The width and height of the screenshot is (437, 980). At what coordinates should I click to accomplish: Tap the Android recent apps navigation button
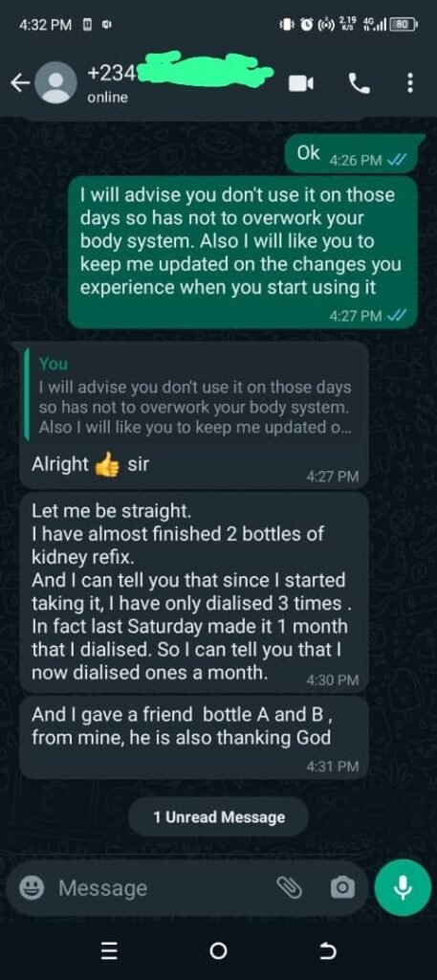[109, 952]
